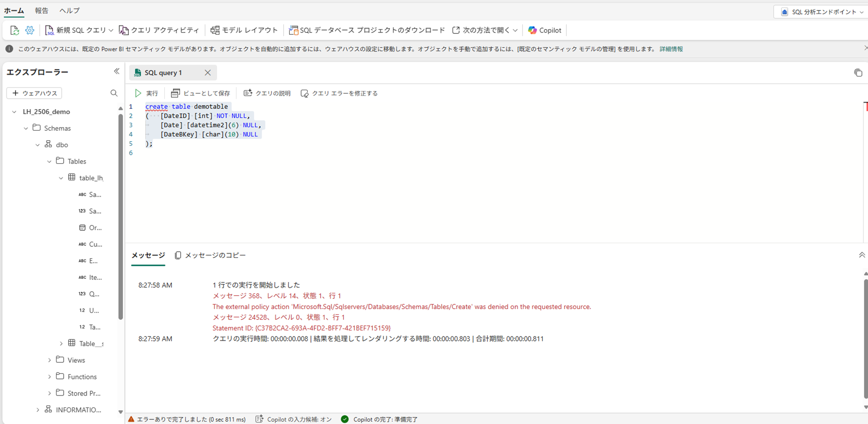Expand the Stored Pr... folder
This screenshot has width=868, height=424.
pyautogui.click(x=49, y=393)
